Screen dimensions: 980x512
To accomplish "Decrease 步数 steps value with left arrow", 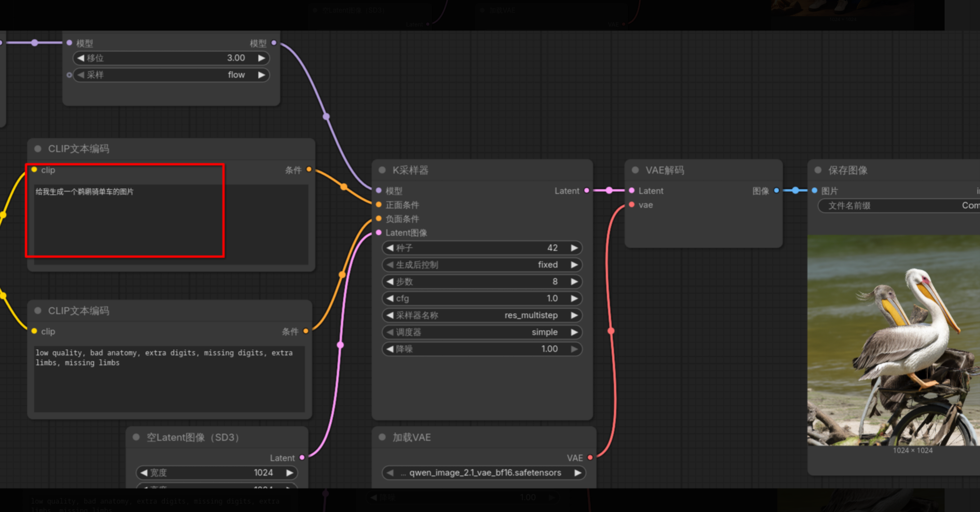I will [390, 282].
